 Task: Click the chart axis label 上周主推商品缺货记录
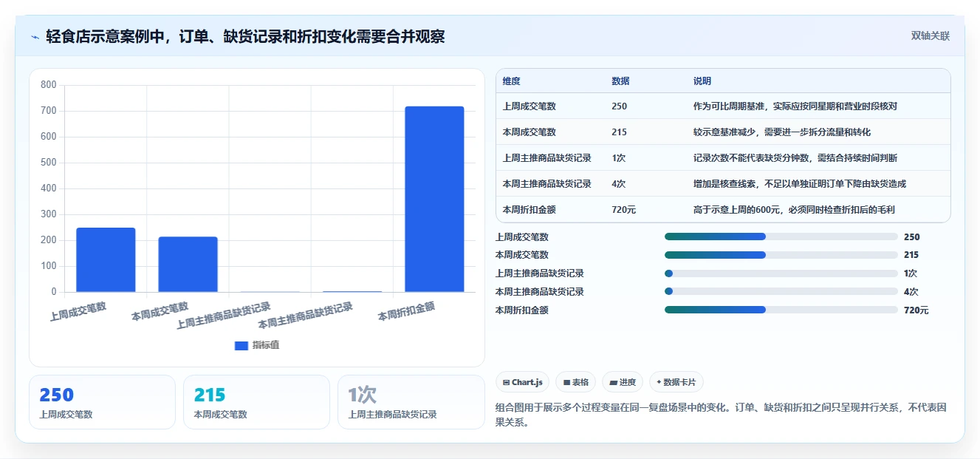[x=223, y=316]
